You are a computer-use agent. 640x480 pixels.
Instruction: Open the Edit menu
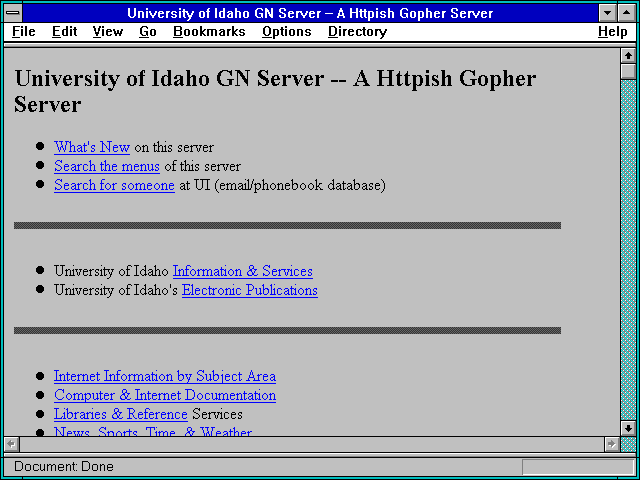(64, 32)
